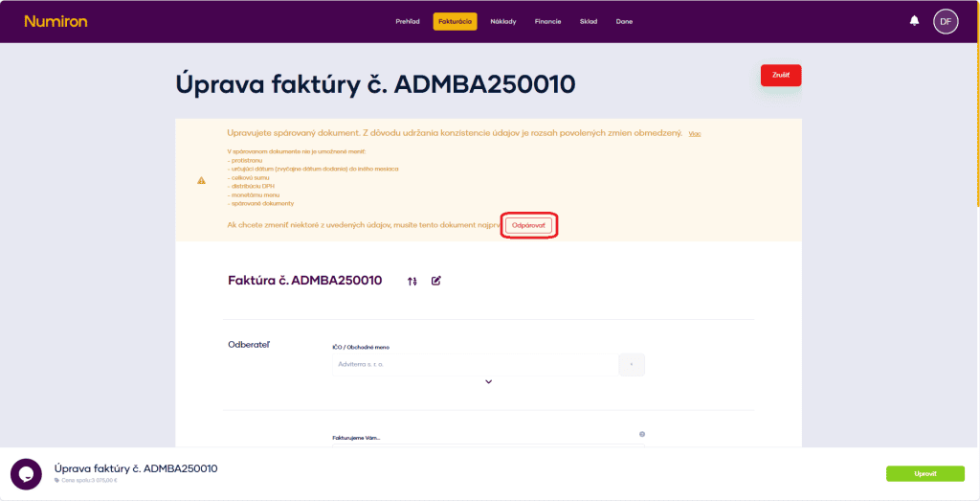
Task: Follow the Viac link in warning
Action: 695,134
